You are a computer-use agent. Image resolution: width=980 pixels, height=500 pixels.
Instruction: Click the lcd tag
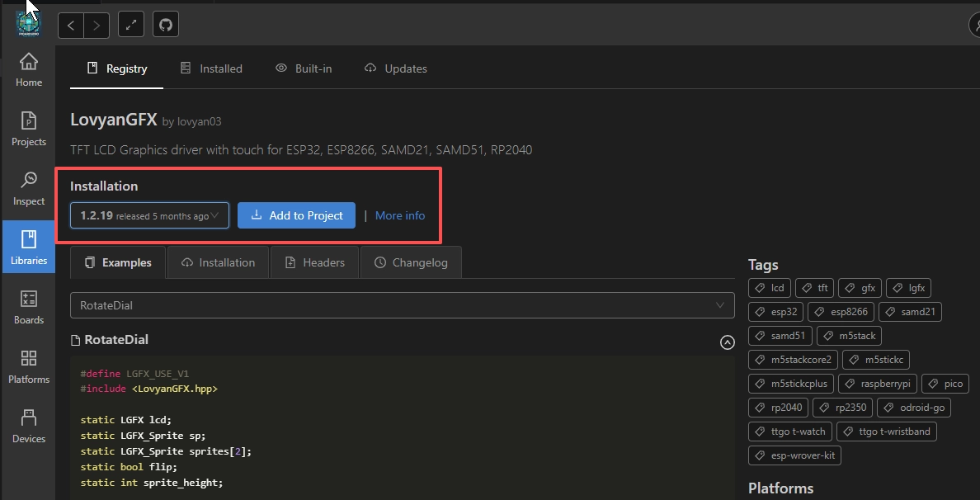(770, 288)
